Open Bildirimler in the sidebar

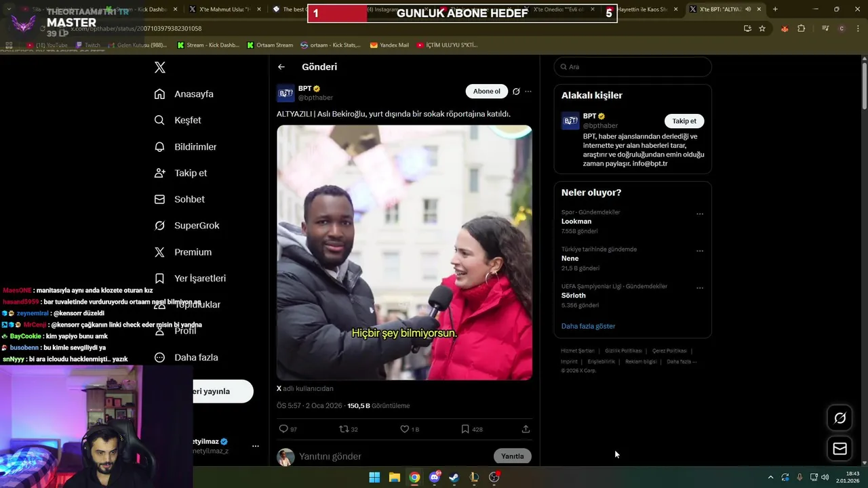click(x=185, y=146)
